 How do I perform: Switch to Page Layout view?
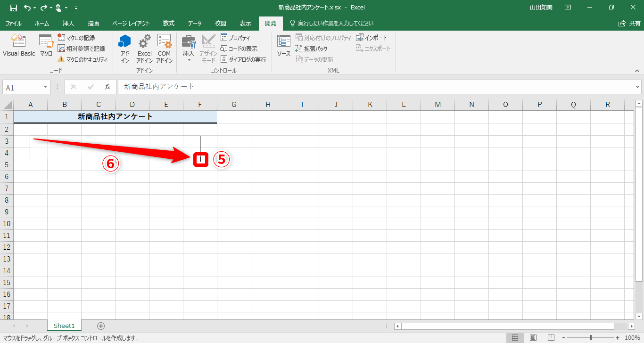(x=533, y=337)
